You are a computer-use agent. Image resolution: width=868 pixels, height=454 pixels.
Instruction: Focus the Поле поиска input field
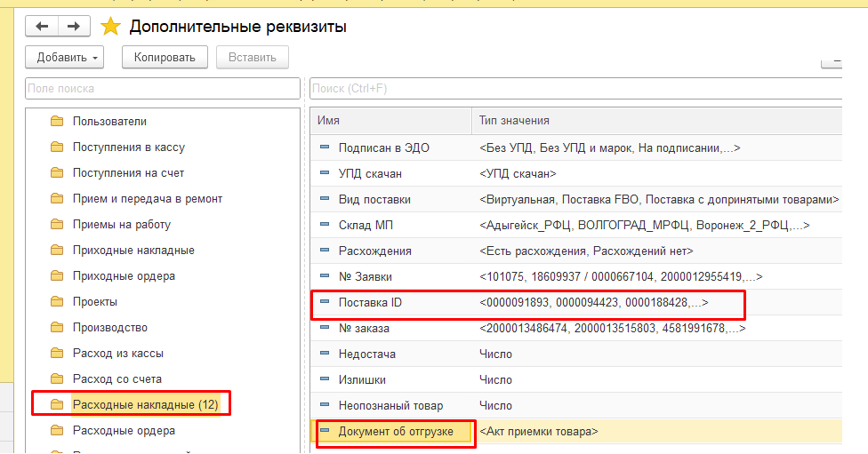[x=163, y=89]
